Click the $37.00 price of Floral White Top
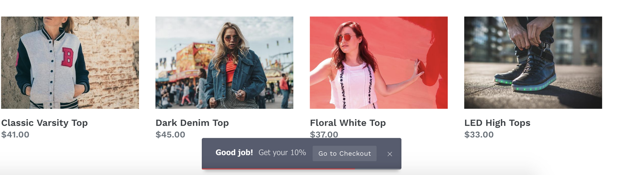 (324, 134)
